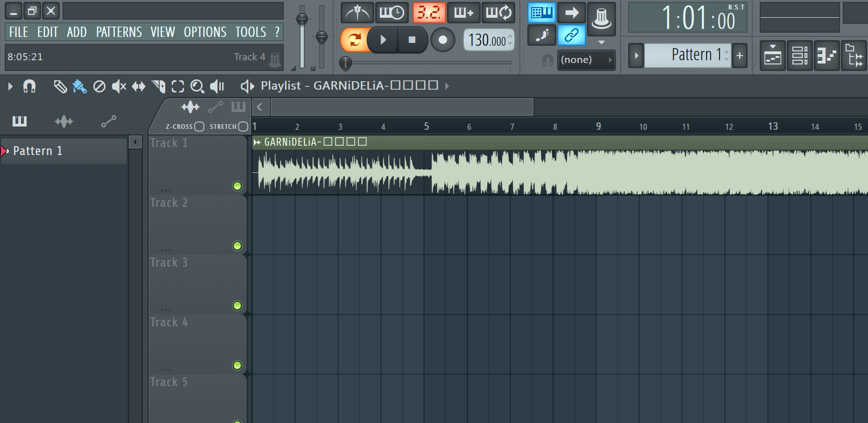The height and width of the screenshot is (423, 868).
Task: Click the speaker icon before Playlist title
Action: [247, 86]
